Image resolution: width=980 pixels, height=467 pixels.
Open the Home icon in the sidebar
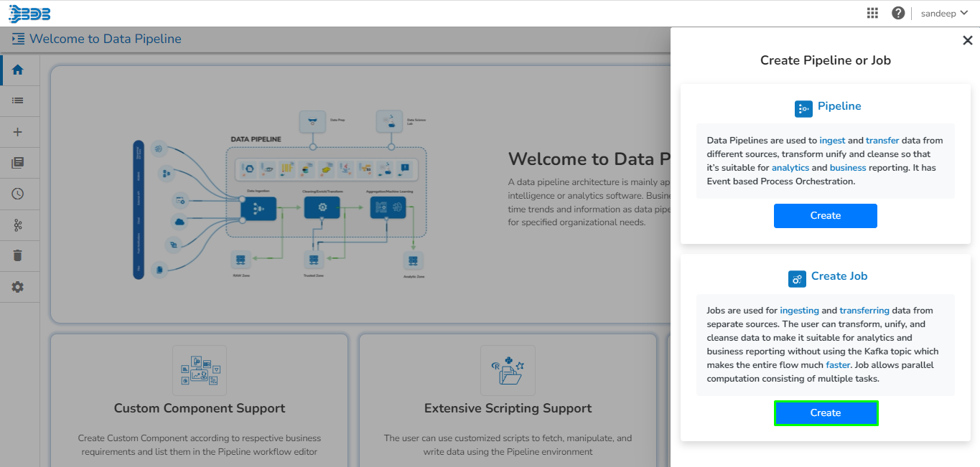[x=18, y=70]
